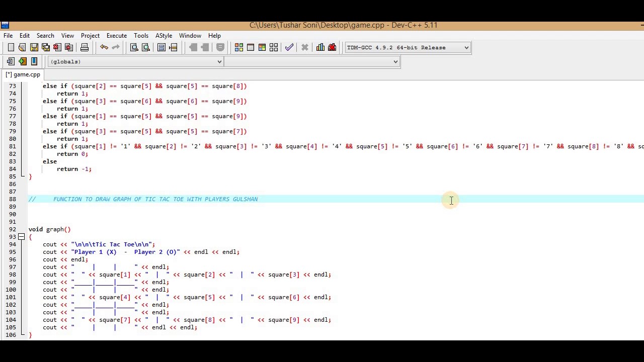Click 'return -1;' on line 84
The width and height of the screenshot is (644, 362).
click(x=74, y=169)
